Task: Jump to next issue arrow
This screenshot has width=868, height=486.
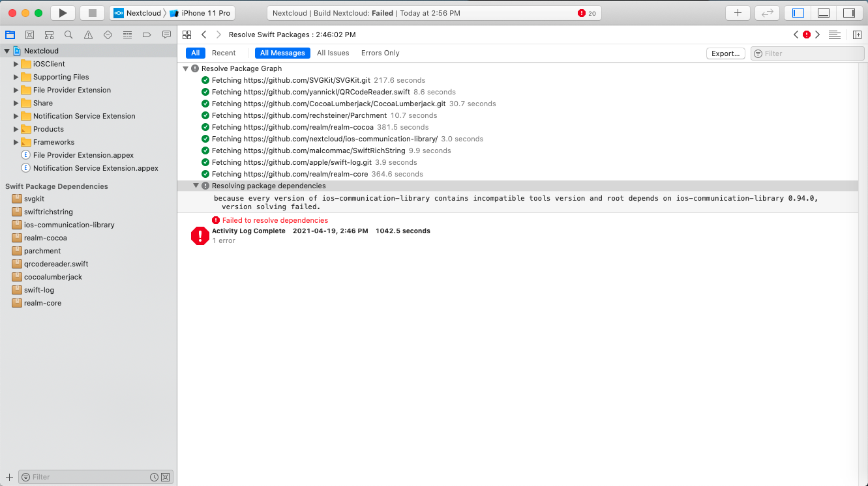Action: [x=818, y=35]
